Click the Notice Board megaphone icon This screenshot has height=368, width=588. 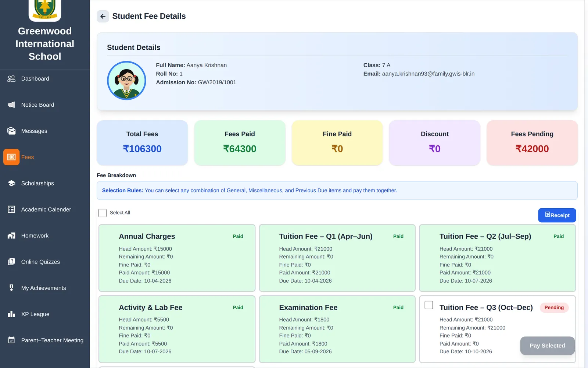11,105
